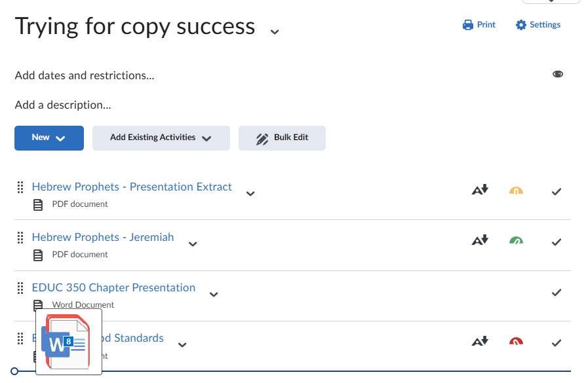Open the New dropdown button

49,138
